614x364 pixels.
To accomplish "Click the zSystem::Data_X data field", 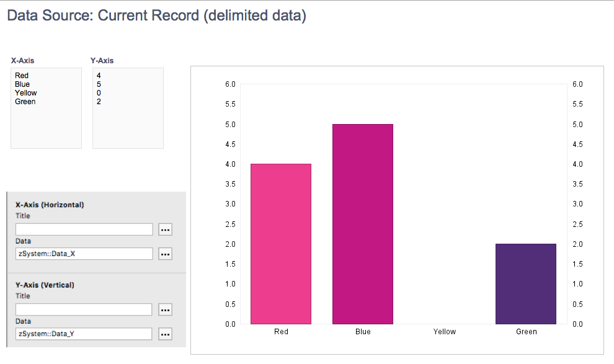I will [x=84, y=254].
